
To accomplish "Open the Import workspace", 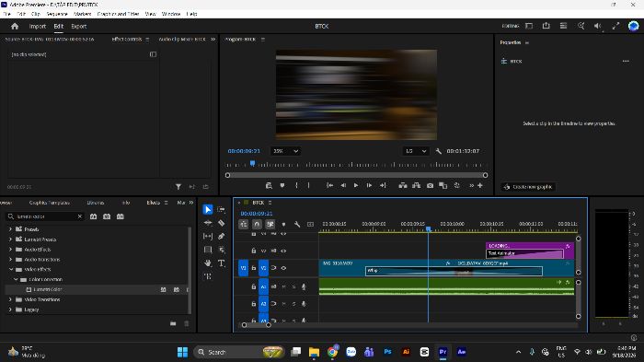I will tap(38, 26).
